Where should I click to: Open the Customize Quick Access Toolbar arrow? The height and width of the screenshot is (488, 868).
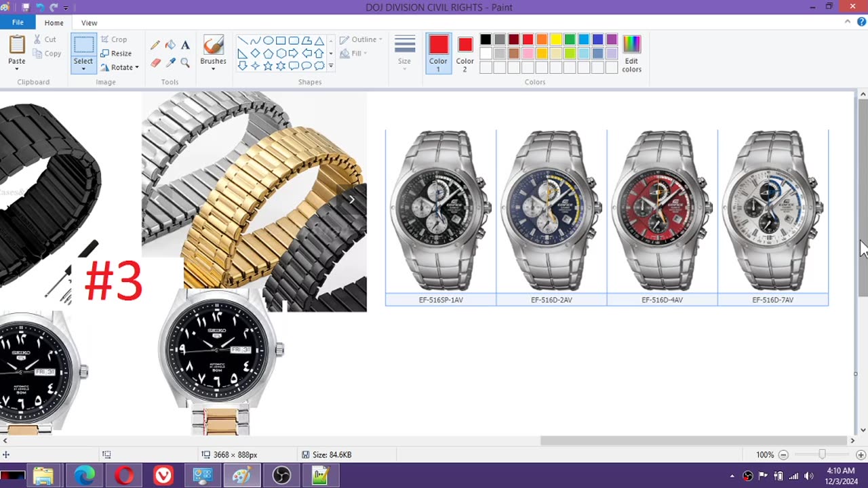click(x=66, y=7)
